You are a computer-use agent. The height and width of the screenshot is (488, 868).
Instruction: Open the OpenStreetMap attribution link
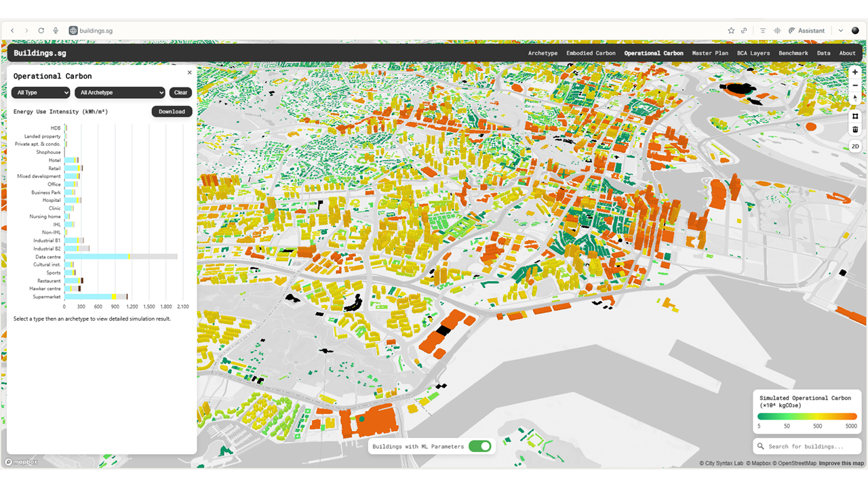pos(793,464)
